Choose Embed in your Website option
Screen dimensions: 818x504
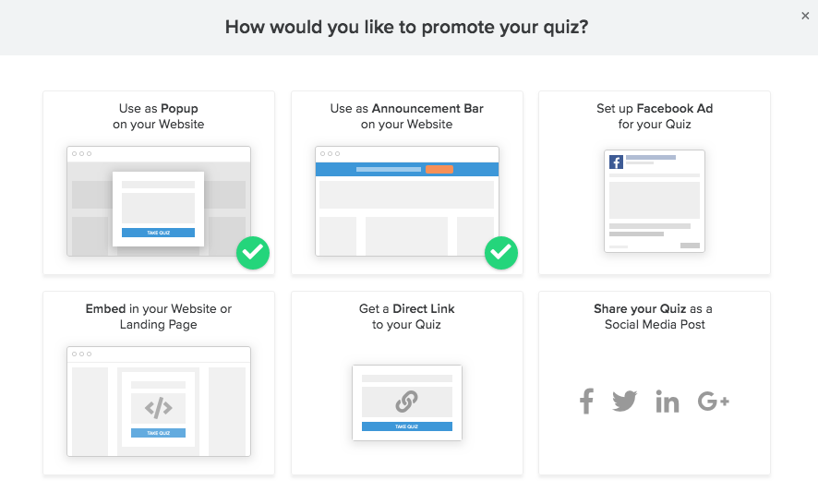point(159,317)
